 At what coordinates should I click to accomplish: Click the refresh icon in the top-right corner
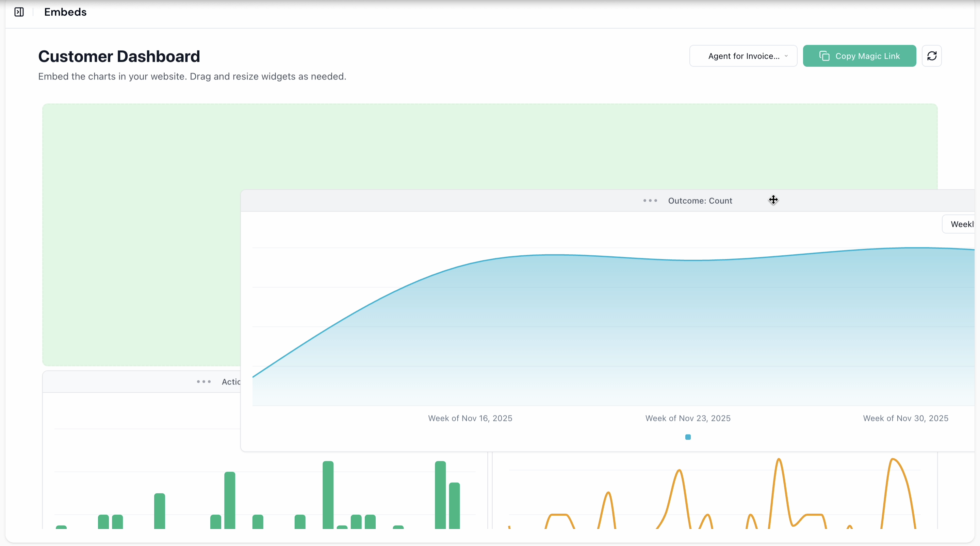pyautogui.click(x=932, y=55)
